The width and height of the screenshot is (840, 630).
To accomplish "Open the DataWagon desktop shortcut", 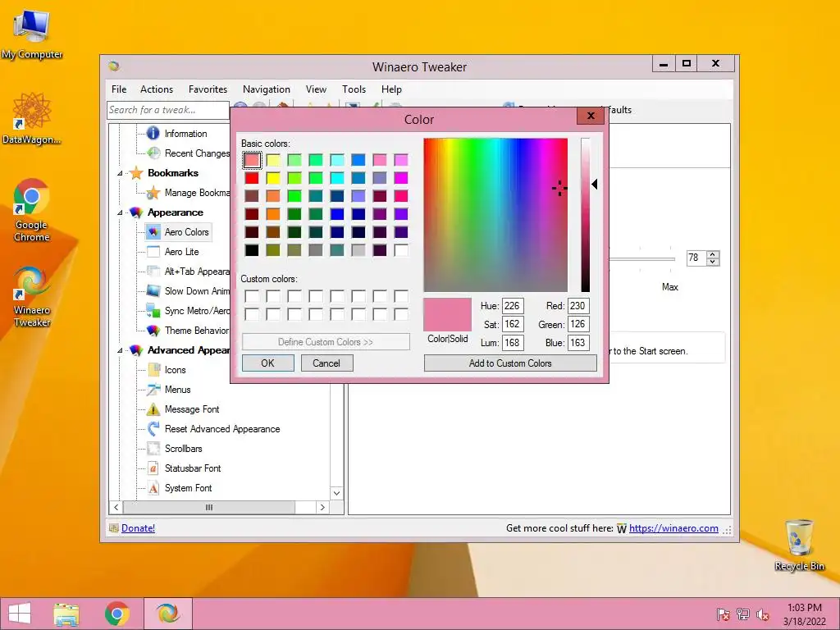I will tap(32, 118).
